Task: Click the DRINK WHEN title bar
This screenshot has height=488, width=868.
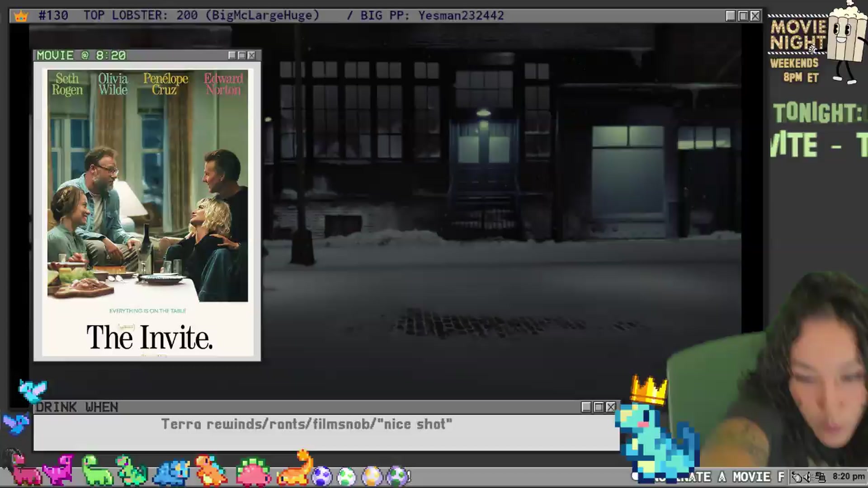Action: pos(325,407)
